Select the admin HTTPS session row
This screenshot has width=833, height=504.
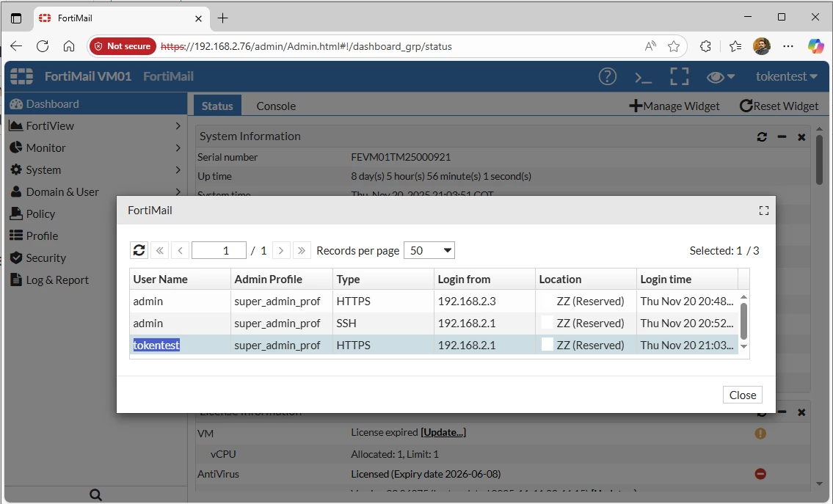coord(434,301)
